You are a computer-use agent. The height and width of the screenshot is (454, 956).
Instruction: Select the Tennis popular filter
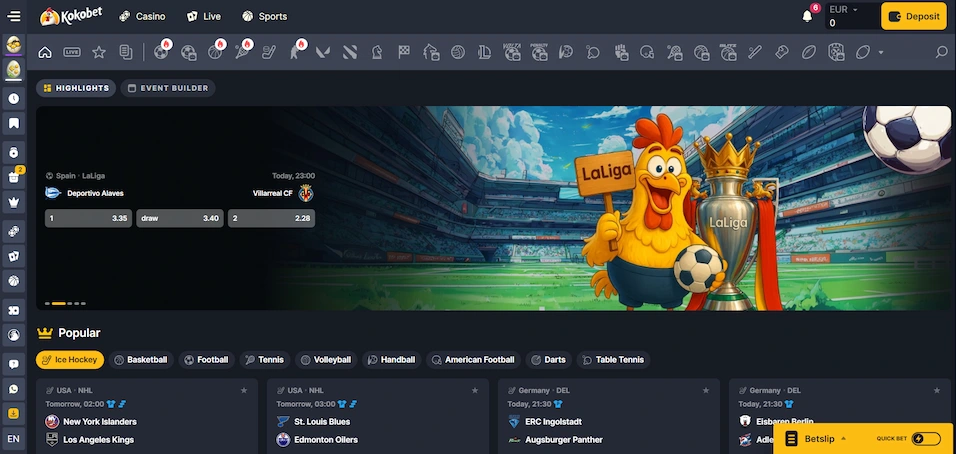pos(265,360)
